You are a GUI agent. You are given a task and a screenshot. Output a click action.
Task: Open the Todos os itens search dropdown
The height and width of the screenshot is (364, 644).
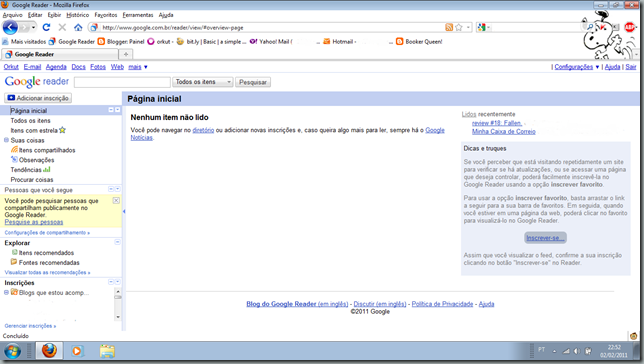point(203,82)
